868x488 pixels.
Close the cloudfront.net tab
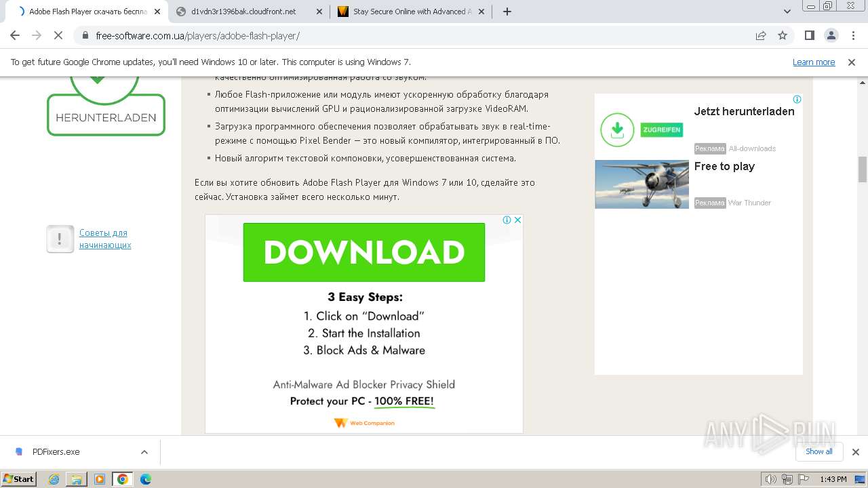point(319,12)
